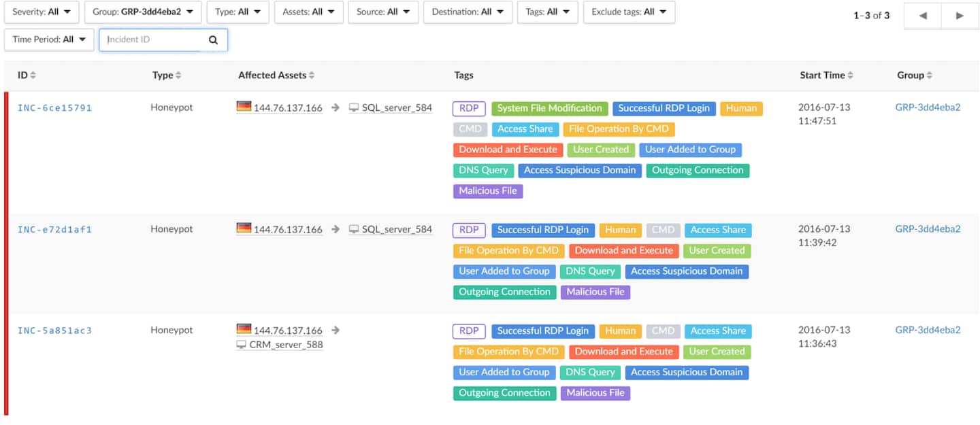Click the System File Modification tag

pos(549,108)
